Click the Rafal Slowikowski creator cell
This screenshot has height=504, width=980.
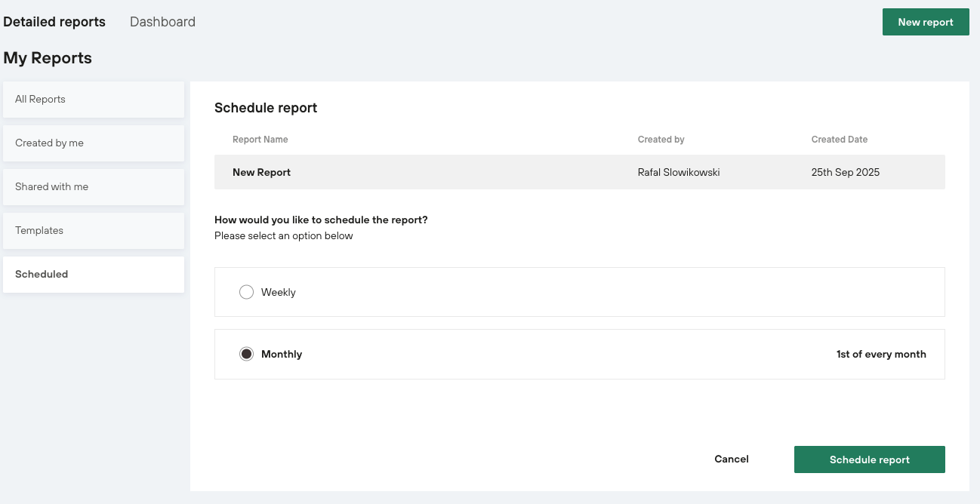pyautogui.click(x=678, y=172)
